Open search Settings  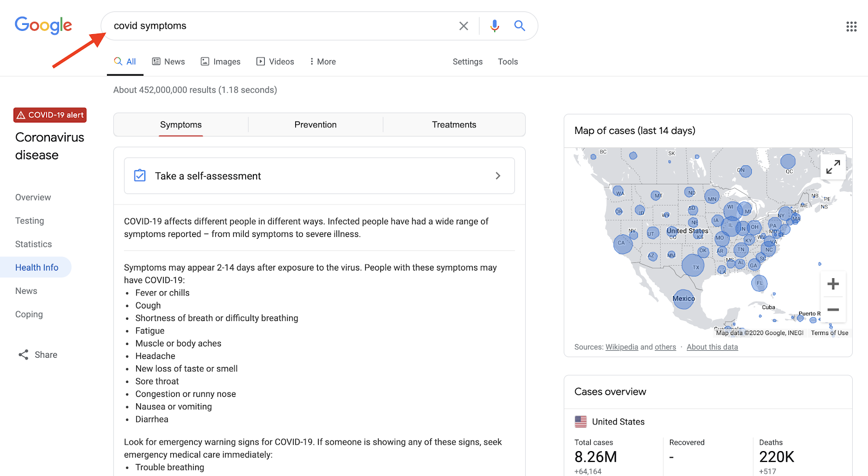(468, 62)
